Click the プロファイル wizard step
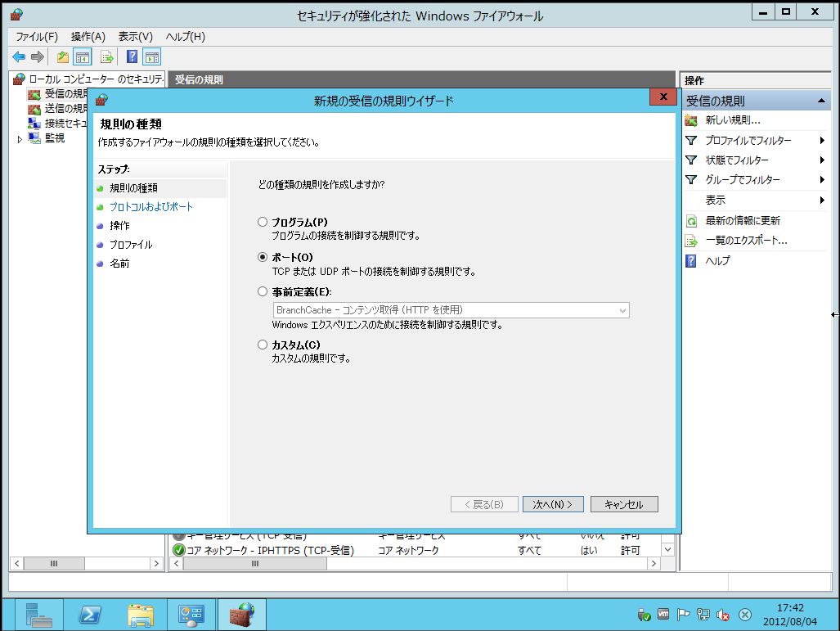Screen dimensions: 840x631 pyautogui.click(x=131, y=245)
